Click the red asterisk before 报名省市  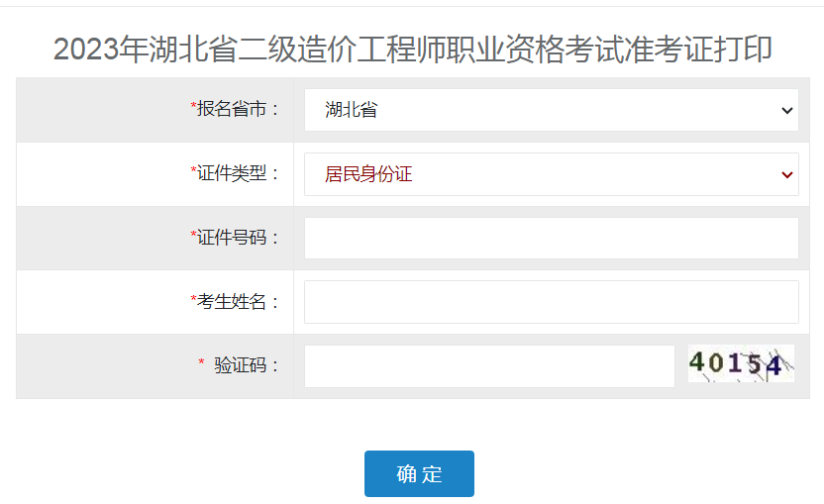coord(193,105)
